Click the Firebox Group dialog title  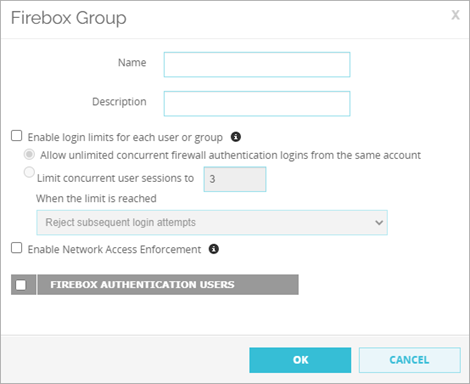(69, 18)
